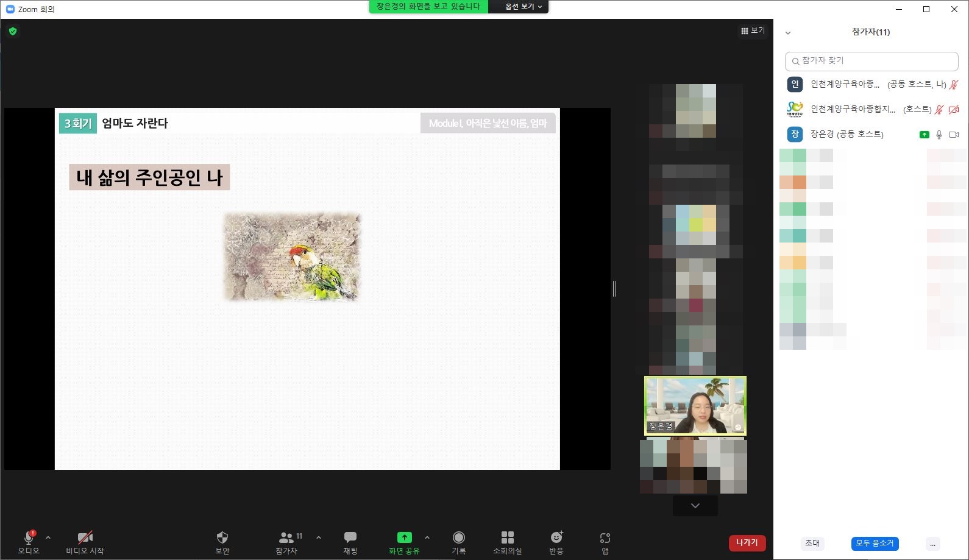Toggle the participants panel in toolbar
The image size is (969, 560).
point(286,542)
